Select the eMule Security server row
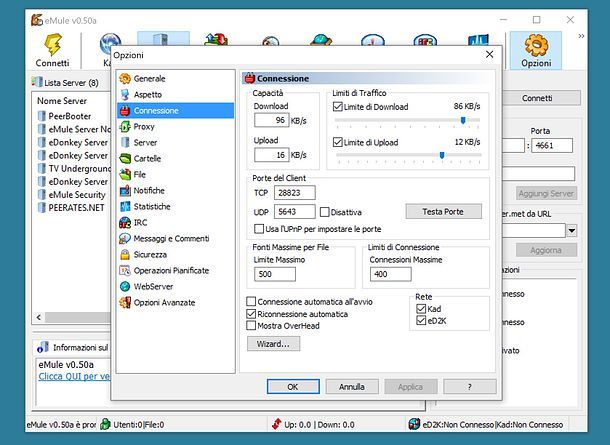The width and height of the screenshot is (610, 445). (x=72, y=194)
